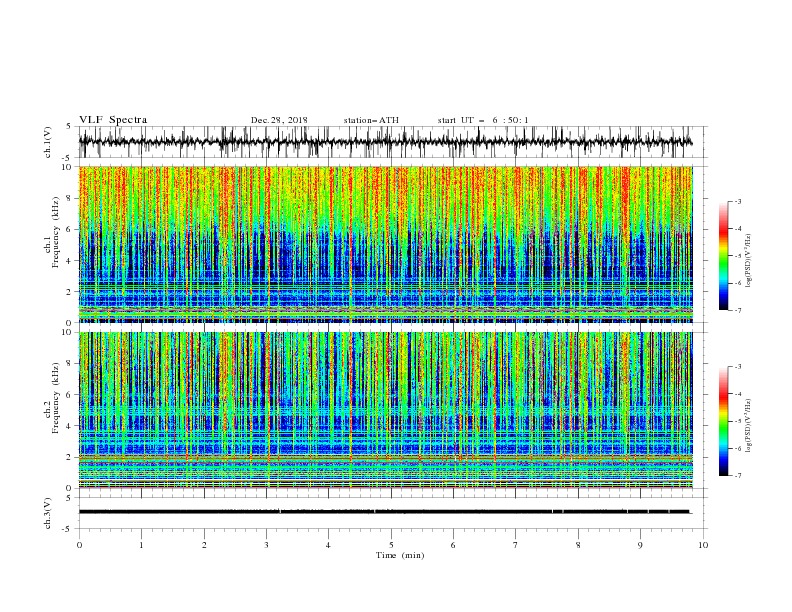Click the ch.1 Frequency (kHz) axis label
Screen dimensions: 792x612
coord(52,233)
